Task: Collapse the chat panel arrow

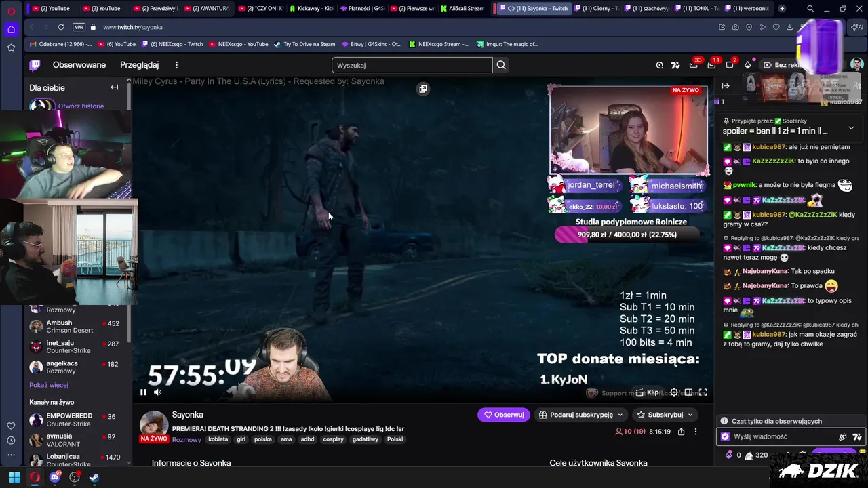Action: click(726, 86)
